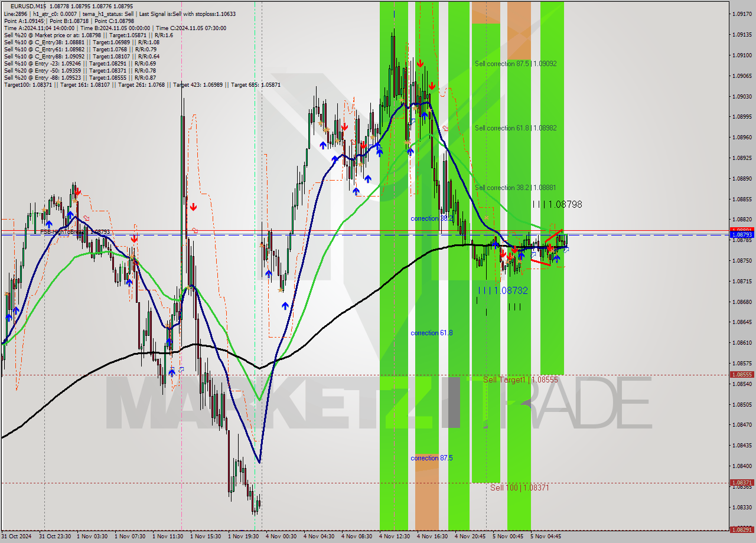The height and width of the screenshot is (543, 756).
Task: Select the 'Sell correction 87.5 | 1.09092' label
Action: click(516, 63)
